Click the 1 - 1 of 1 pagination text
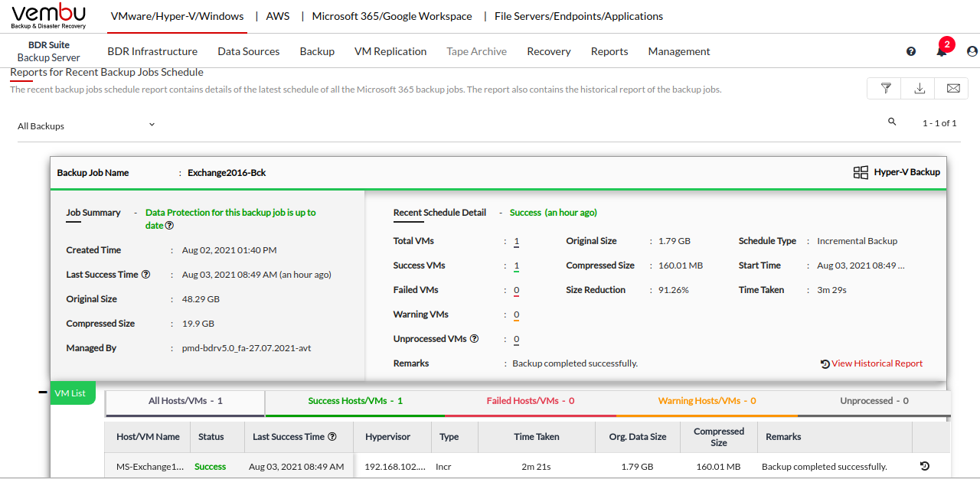The width and height of the screenshot is (980, 479). (939, 122)
